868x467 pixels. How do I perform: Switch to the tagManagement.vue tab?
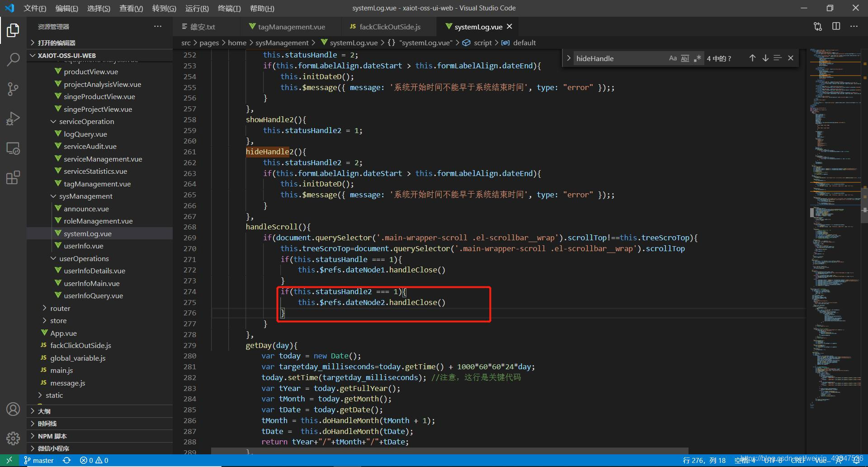pyautogui.click(x=292, y=27)
